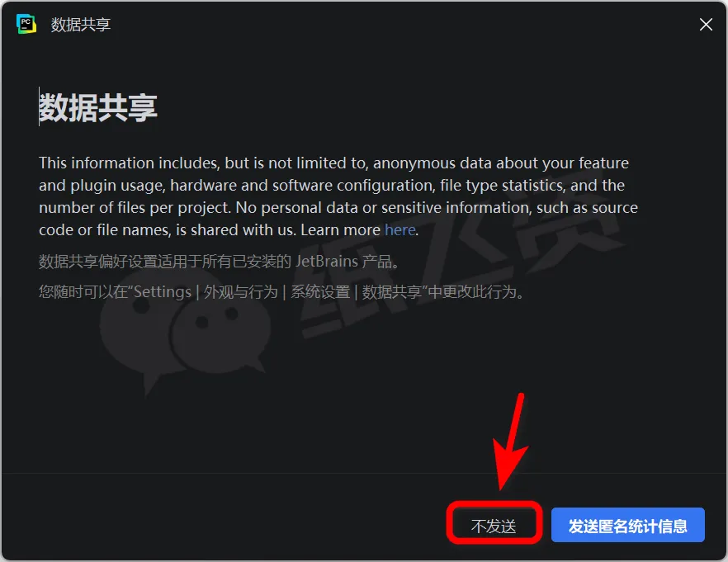The height and width of the screenshot is (562, 728).
Task: Click the 数据共享 title bar text
Action: tap(81, 25)
